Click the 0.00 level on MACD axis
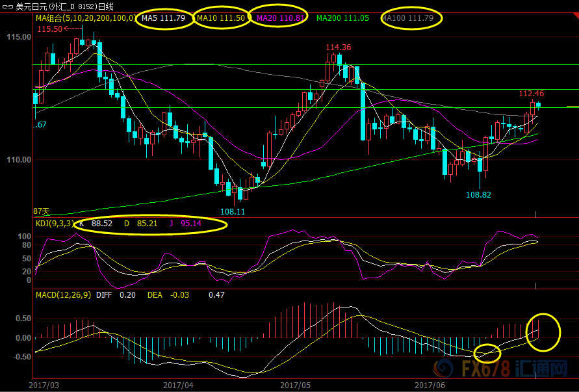The image size is (579, 392). point(23,337)
